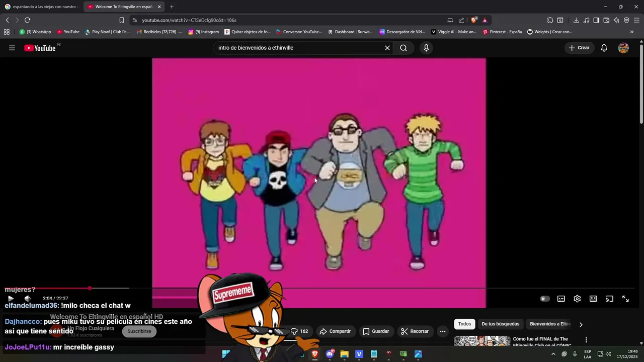Image resolution: width=644 pixels, height=362 pixels.
Task: Enter fullscreen mode
Action: pyautogui.click(x=625, y=299)
